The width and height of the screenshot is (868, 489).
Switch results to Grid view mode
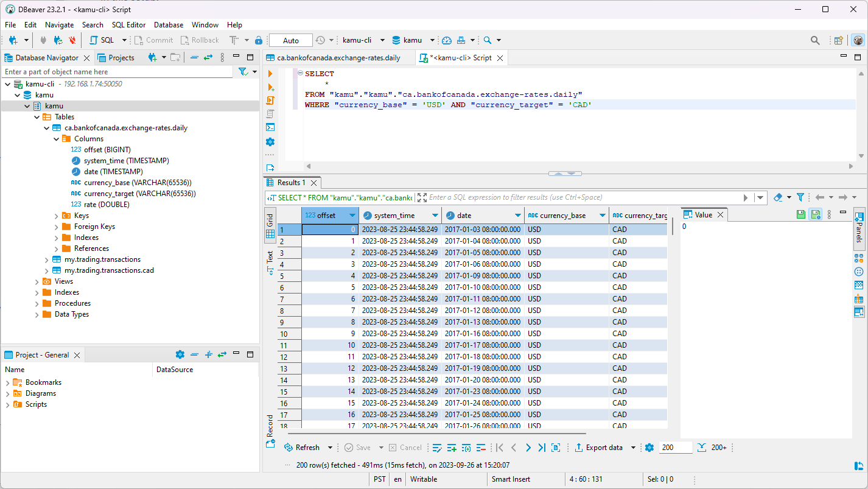[270, 227]
